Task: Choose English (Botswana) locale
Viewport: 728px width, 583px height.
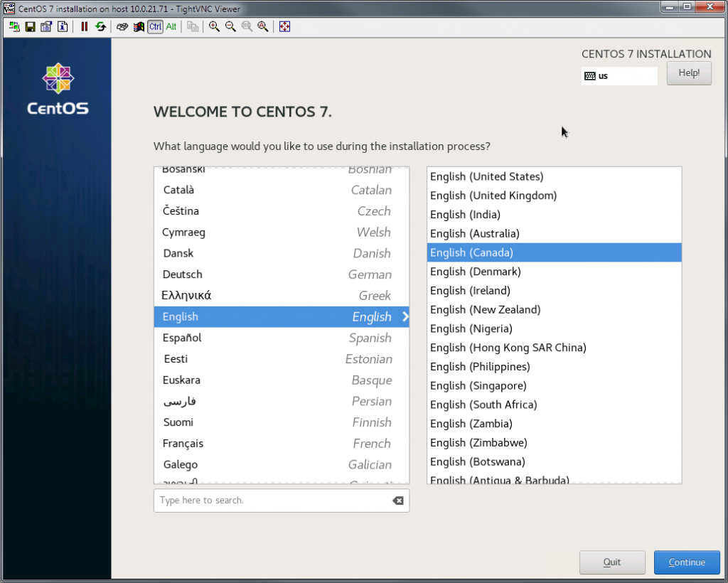Action: tap(555, 462)
